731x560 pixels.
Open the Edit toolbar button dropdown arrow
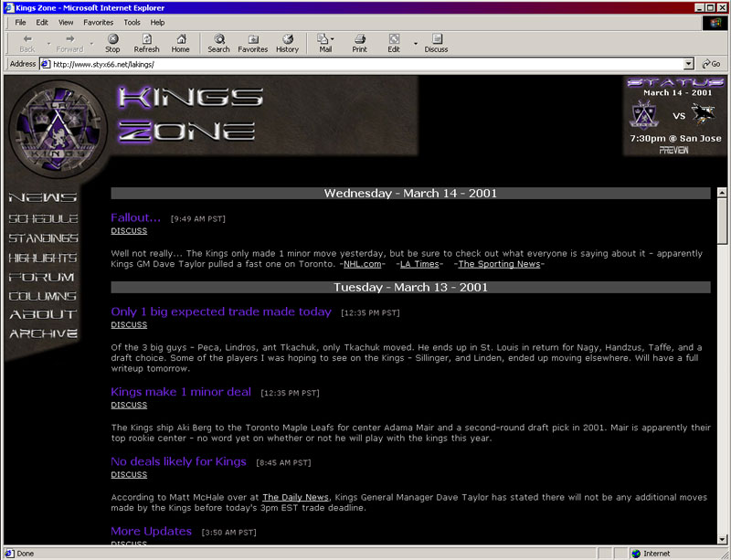click(416, 43)
